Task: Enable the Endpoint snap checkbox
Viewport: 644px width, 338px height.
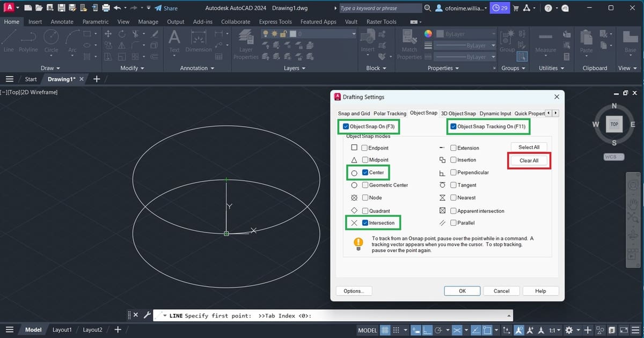Action: pos(364,148)
